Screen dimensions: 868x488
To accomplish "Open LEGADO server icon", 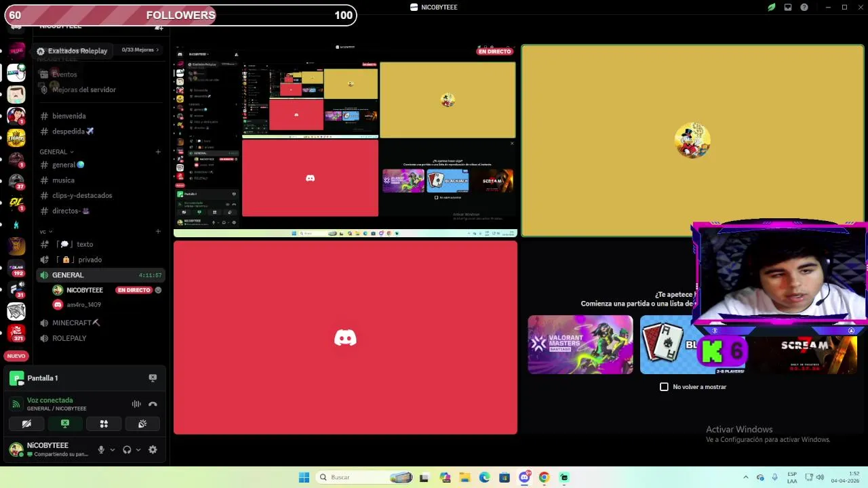I will pyautogui.click(x=16, y=138).
